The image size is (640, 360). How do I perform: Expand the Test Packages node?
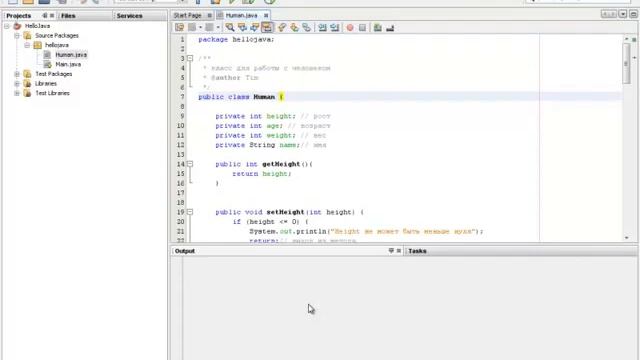[17, 74]
